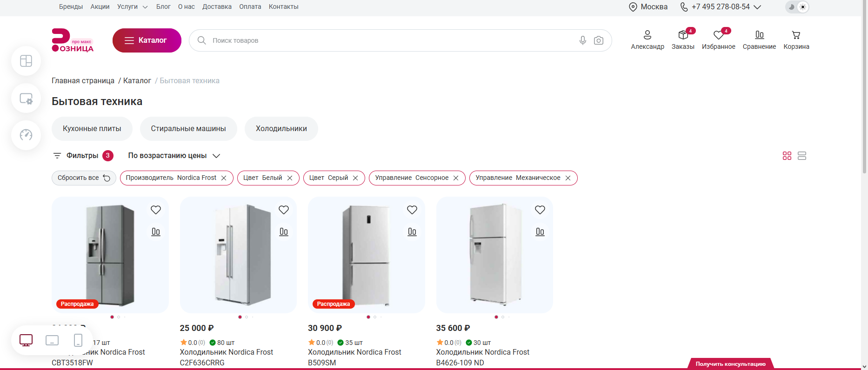Screen dimensions: 868x370
Task: Open the Избранное favorites in header
Action: point(719,40)
